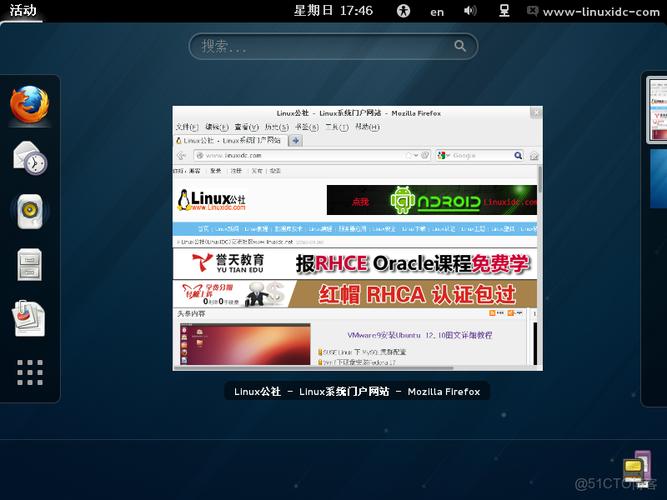This screenshot has width=667, height=500.
Task: Open the Files cabinet icon in dash
Action: [x=30, y=264]
